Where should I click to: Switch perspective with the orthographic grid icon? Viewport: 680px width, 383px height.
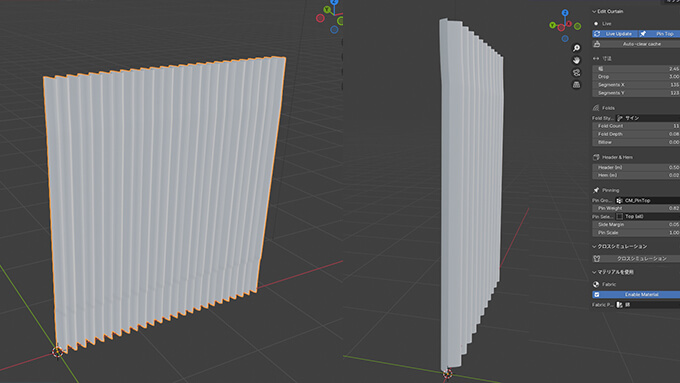(x=576, y=85)
